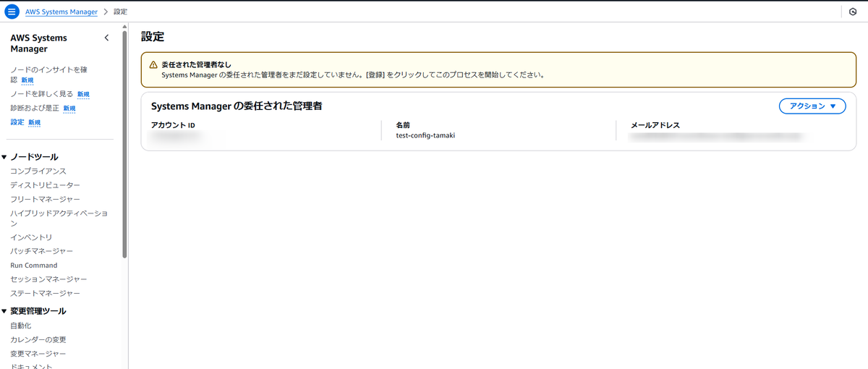Open ステートマネージャー menu item

(x=46, y=294)
